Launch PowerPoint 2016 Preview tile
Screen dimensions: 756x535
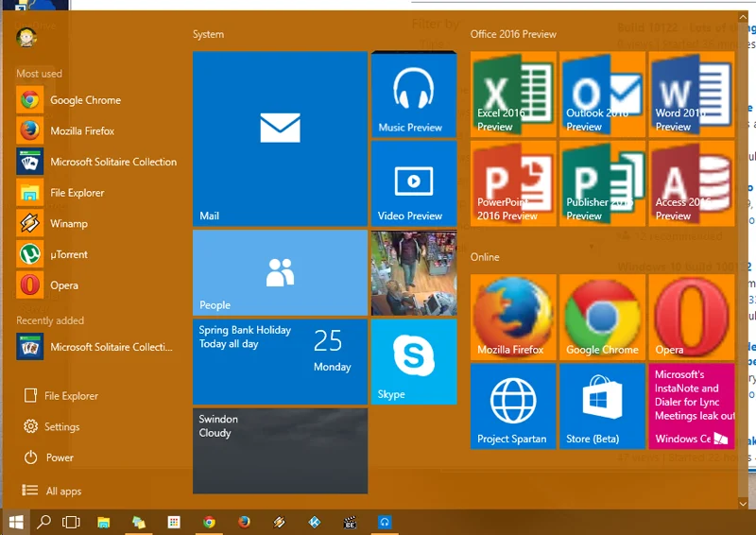click(x=513, y=183)
